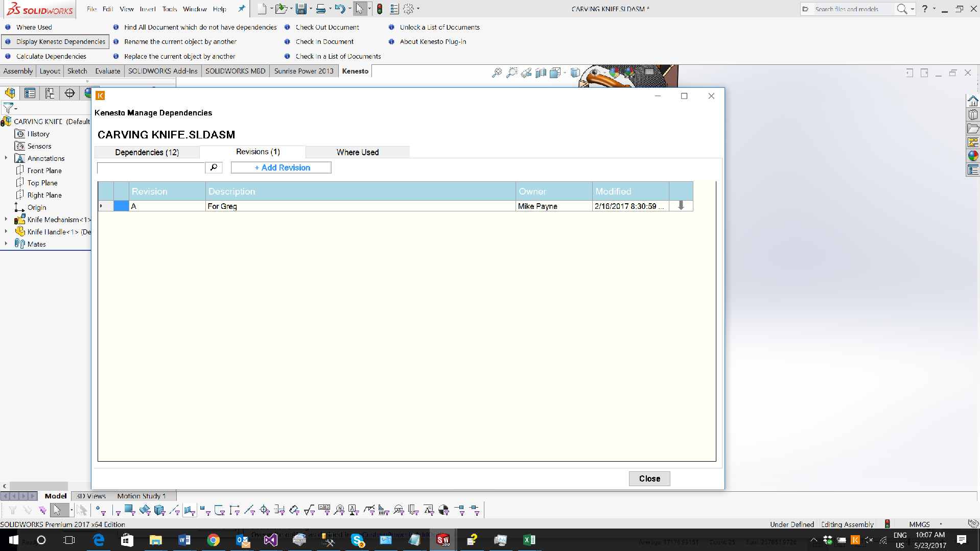Open the FeatureManager design tree tab
The image size is (980, 551).
coord(10,93)
